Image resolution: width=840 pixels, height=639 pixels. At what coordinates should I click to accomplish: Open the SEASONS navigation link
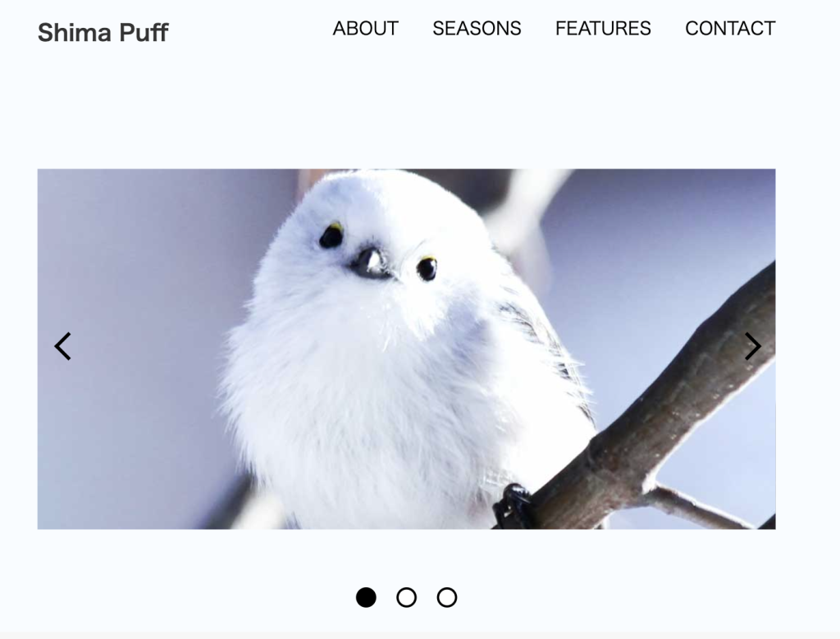point(477,29)
